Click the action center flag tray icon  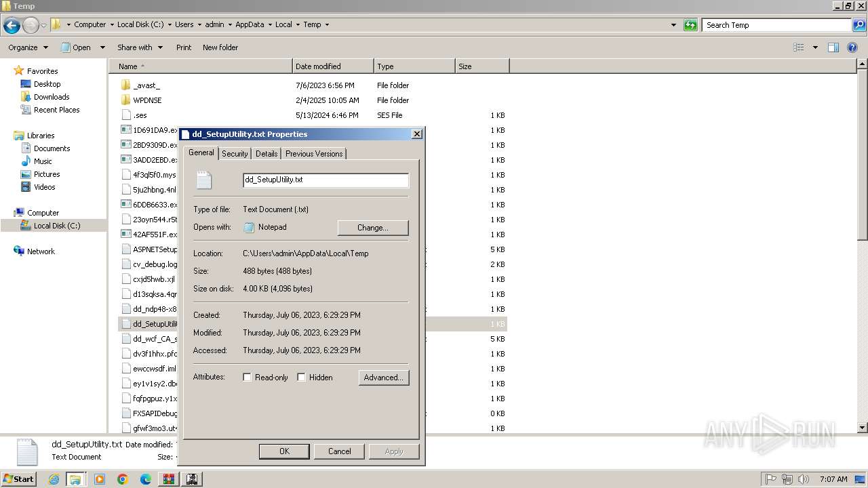[x=770, y=479]
